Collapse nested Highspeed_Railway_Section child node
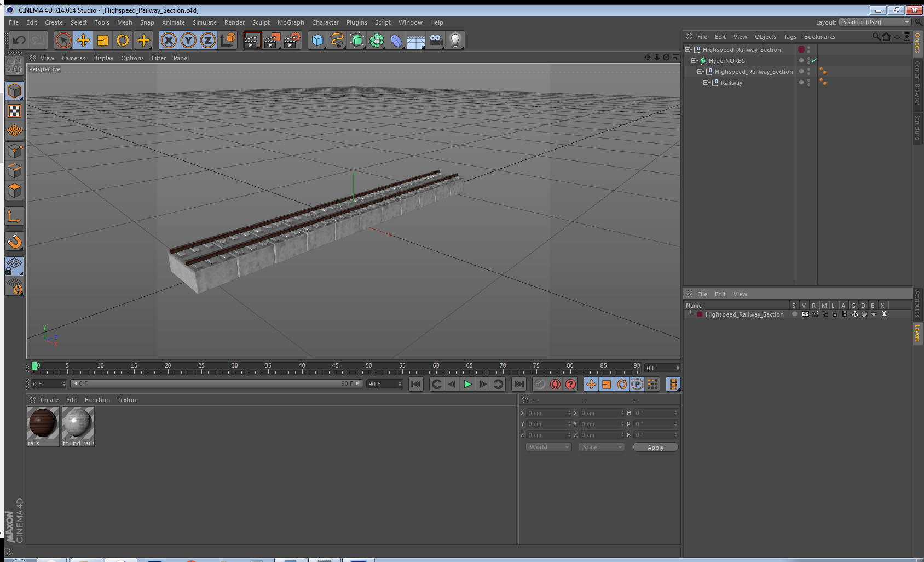 700,71
